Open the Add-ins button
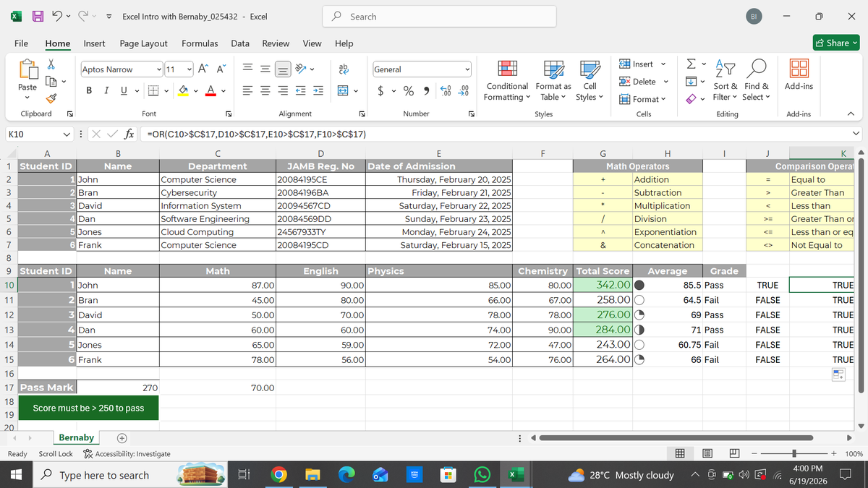The height and width of the screenshot is (488, 868). click(x=799, y=75)
